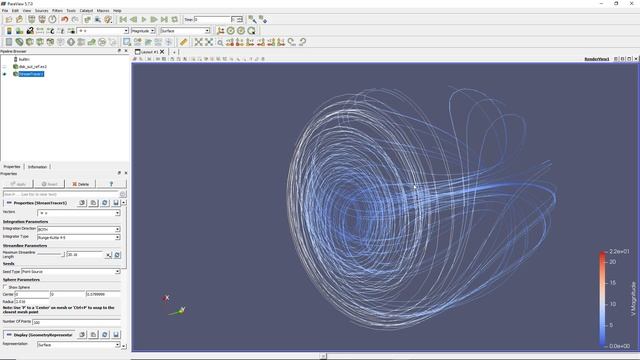Click the properties search field

click(x=61, y=194)
